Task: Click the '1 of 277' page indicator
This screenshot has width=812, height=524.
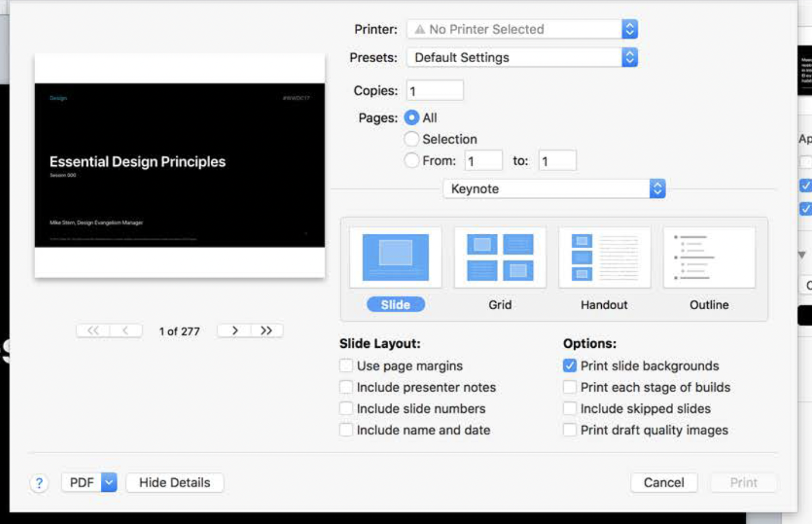Action: tap(180, 331)
